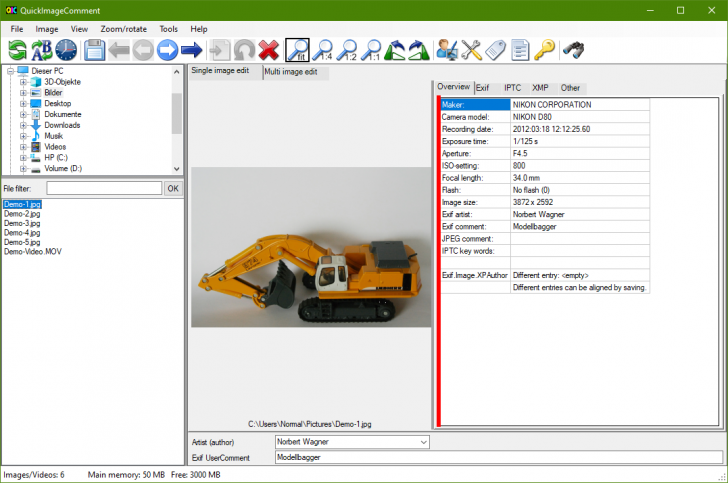Screen dimensions: 728x483
Task: Open the wrench and screwdriver tools icon
Action: point(471,50)
